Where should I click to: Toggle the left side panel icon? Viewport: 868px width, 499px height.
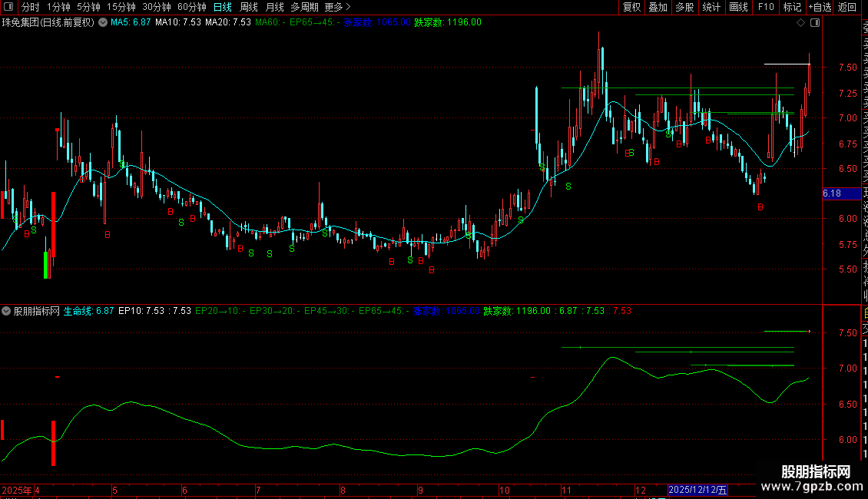(x=9, y=7)
